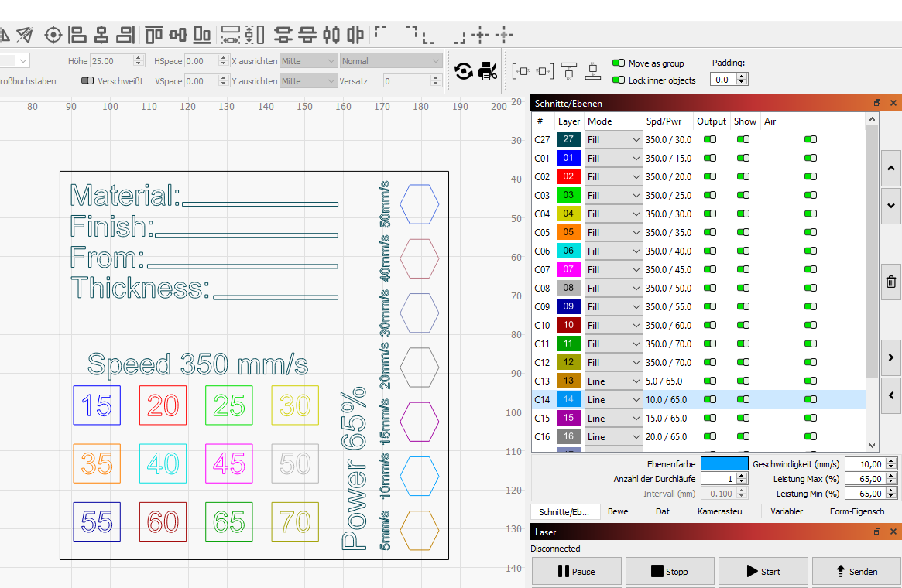Click the trash icon to delete layer

(890, 282)
